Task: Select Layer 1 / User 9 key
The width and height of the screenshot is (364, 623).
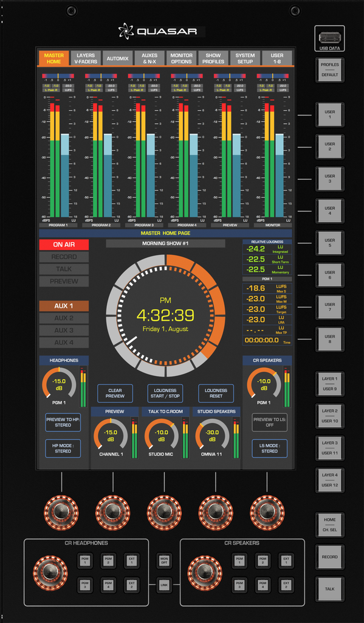Action: pos(329,384)
